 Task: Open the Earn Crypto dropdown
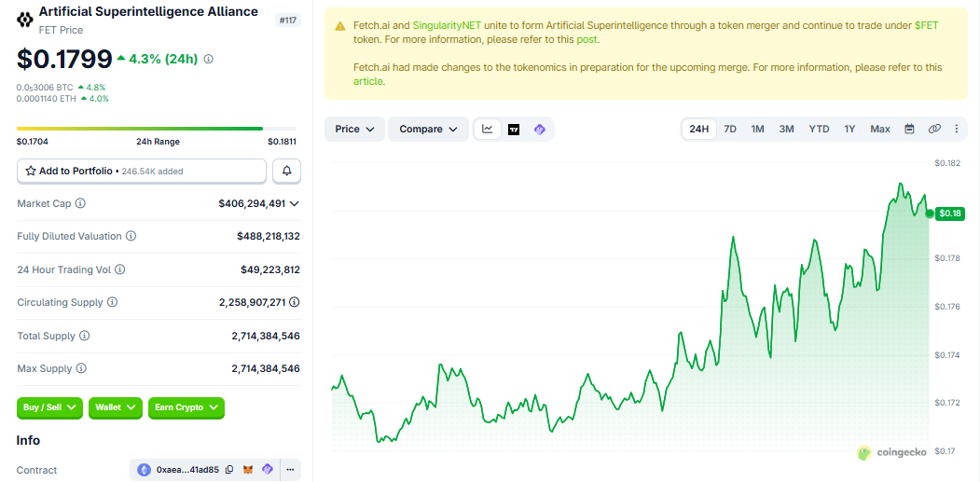tap(186, 407)
